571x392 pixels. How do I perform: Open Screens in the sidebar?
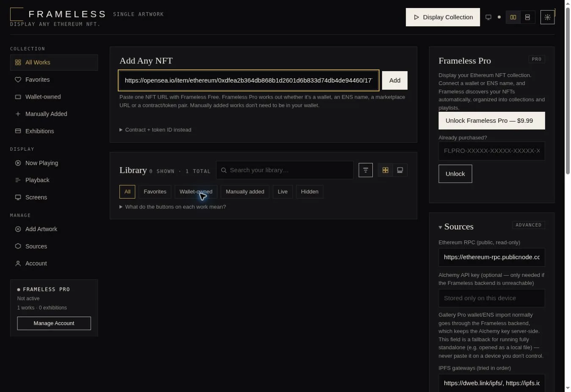pos(54,197)
